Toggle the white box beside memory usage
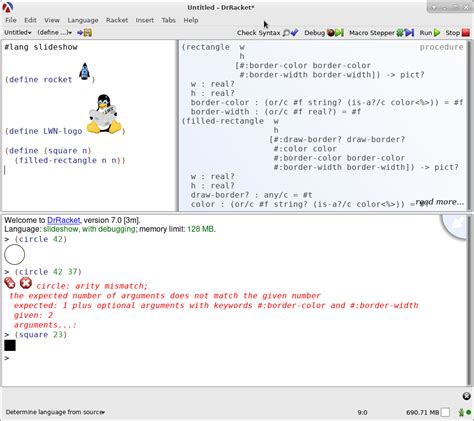This screenshot has height=421, width=474. (445, 412)
